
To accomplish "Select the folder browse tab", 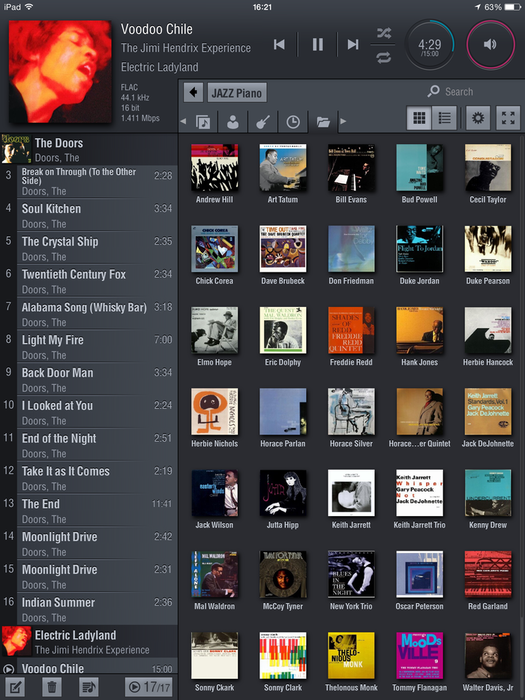I will [x=323, y=121].
